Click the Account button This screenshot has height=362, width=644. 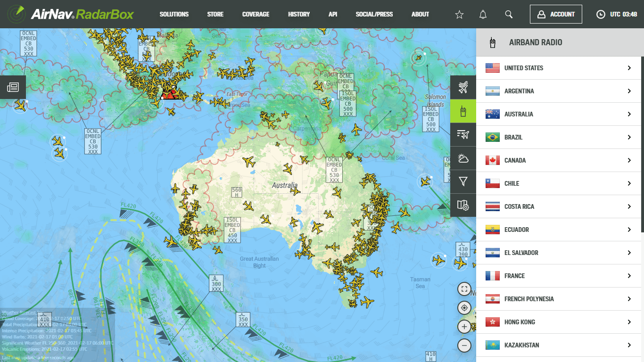(556, 14)
